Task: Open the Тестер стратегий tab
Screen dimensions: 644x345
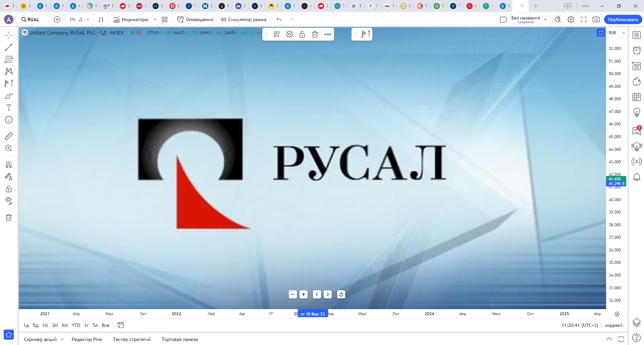Action: pyautogui.click(x=132, y=339)
